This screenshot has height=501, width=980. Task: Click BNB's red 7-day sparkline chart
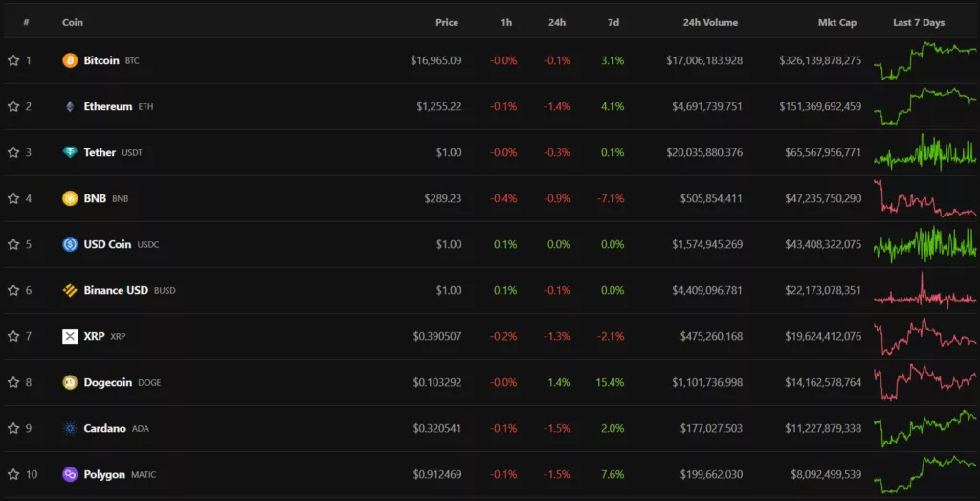[x=924, y=198]
